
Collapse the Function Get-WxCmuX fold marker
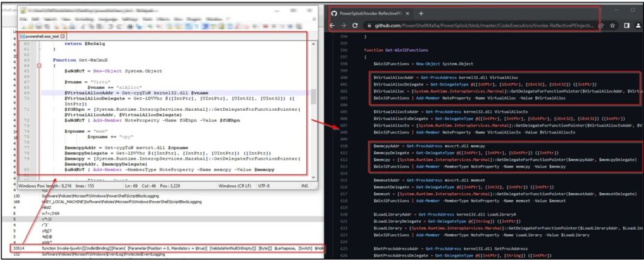click(x=39, y=65)
